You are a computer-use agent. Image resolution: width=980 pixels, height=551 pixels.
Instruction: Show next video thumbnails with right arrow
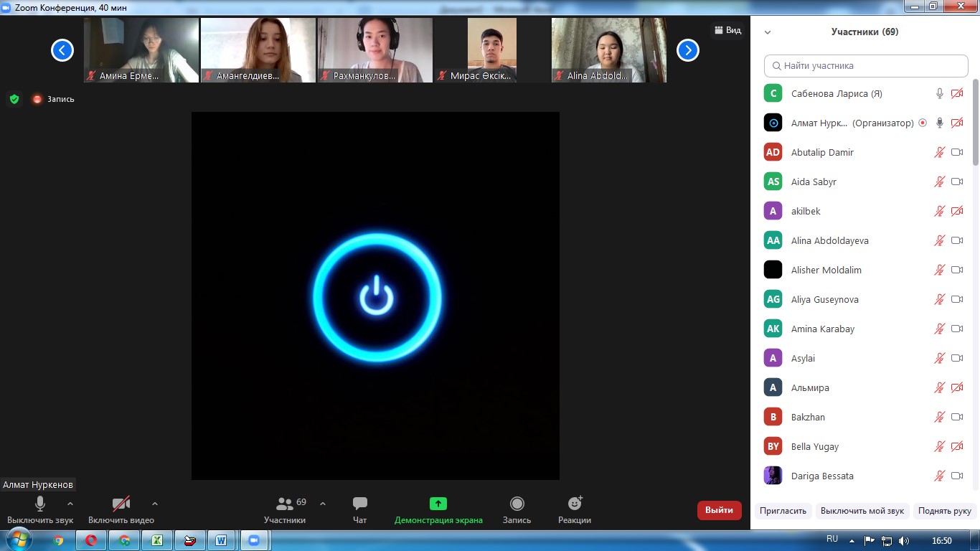(687, 50)
